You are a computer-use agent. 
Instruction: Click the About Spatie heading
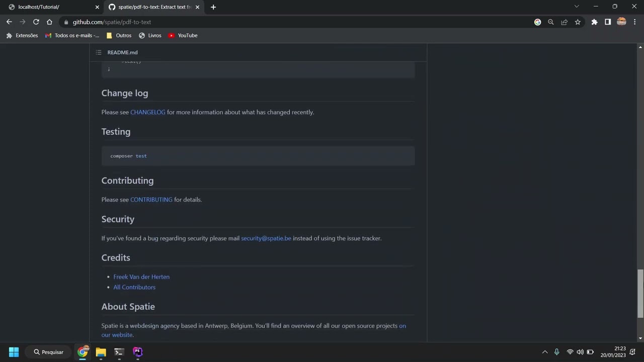tap(128, 307)
